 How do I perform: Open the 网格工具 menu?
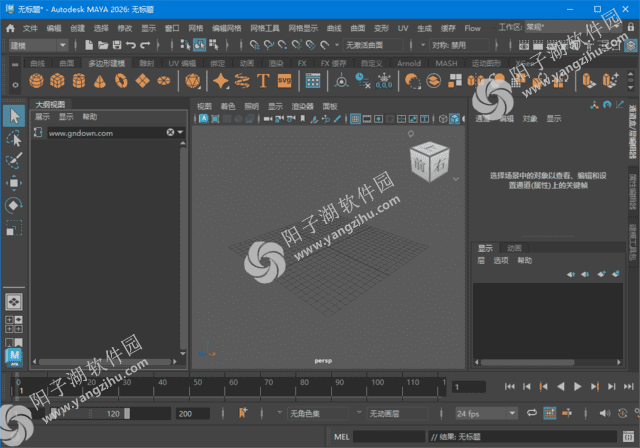pyautogui.click(x=264, y=28)
